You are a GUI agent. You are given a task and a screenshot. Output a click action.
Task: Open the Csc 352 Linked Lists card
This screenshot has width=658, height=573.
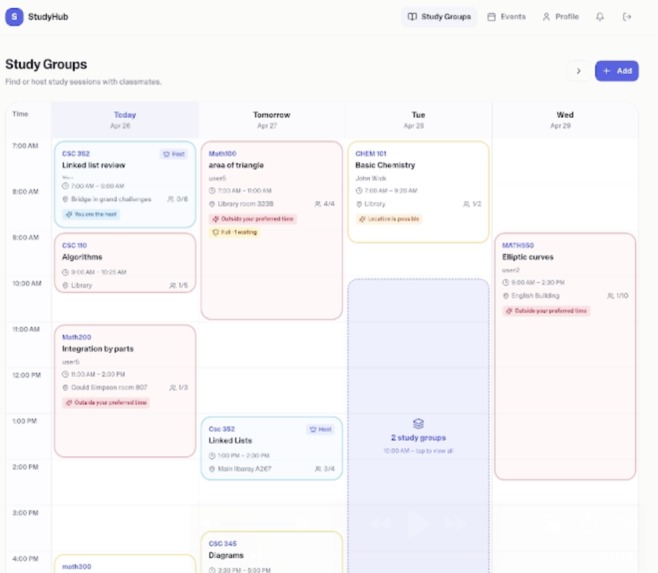coord(272,448)
